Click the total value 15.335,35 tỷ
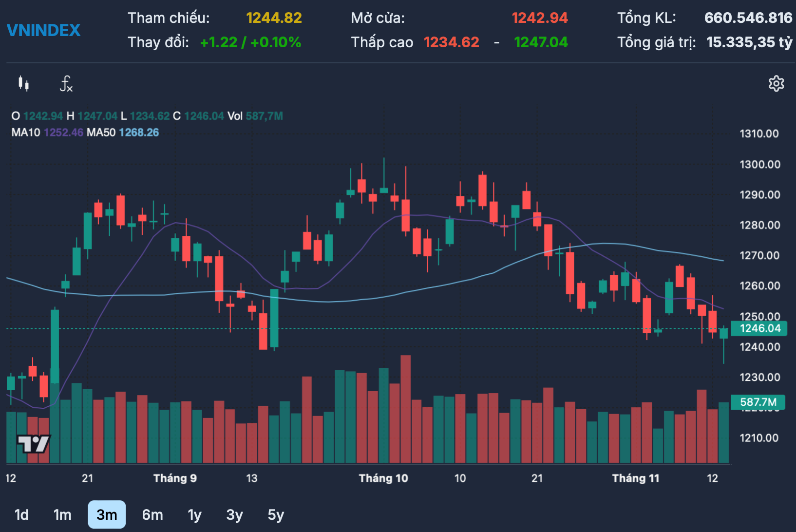 (x=750, y=42)
